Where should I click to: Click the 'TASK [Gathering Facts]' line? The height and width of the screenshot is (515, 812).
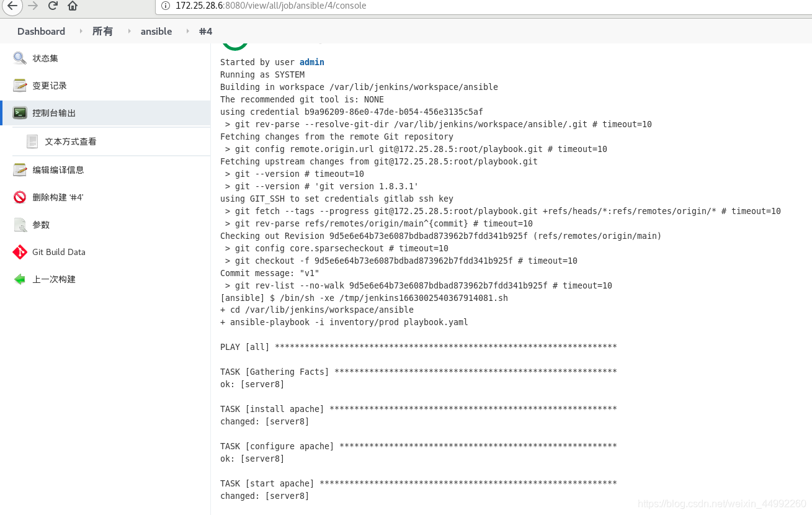(x=419, y=372)
